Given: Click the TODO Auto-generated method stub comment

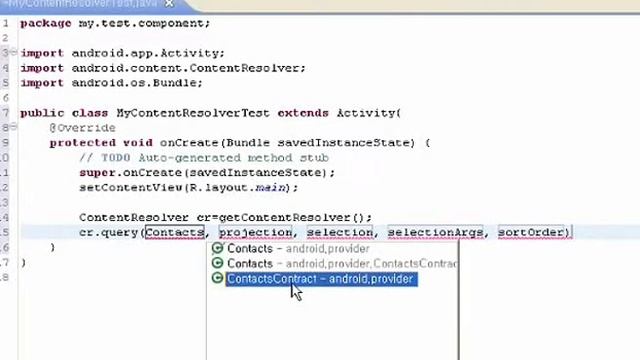Looking at the screenshot, I should point(204,158).
